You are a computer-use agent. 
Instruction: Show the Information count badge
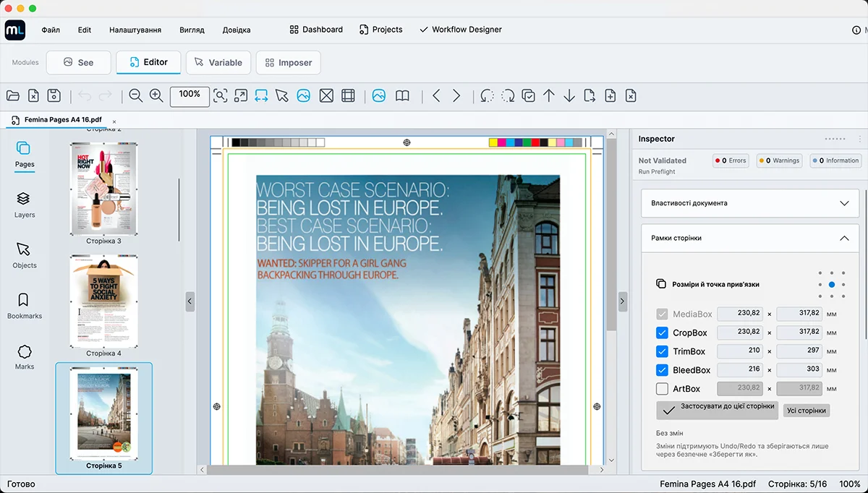pyautogui.click(x=836, y=160)
